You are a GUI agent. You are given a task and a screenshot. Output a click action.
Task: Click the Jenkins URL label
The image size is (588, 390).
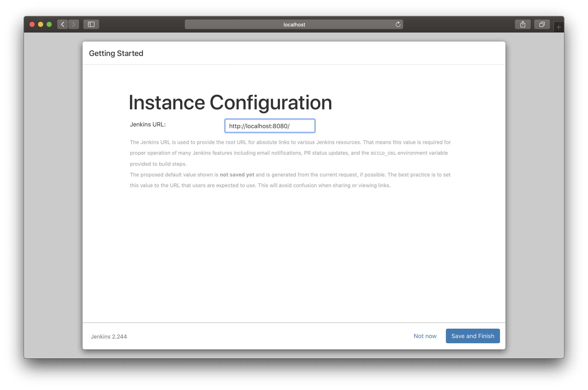coord(148,124)
